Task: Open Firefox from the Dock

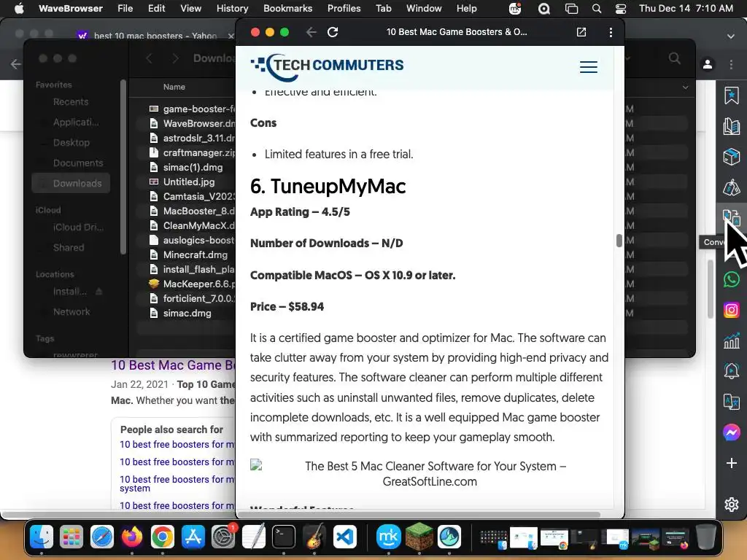Action: coord(132,537)
